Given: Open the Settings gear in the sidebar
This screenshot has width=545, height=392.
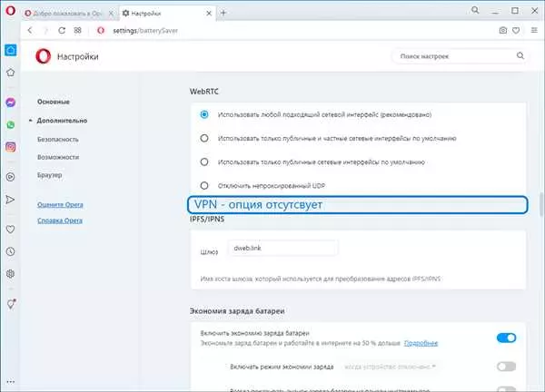Looking at the screenshot, I should [x=10, y=274].
